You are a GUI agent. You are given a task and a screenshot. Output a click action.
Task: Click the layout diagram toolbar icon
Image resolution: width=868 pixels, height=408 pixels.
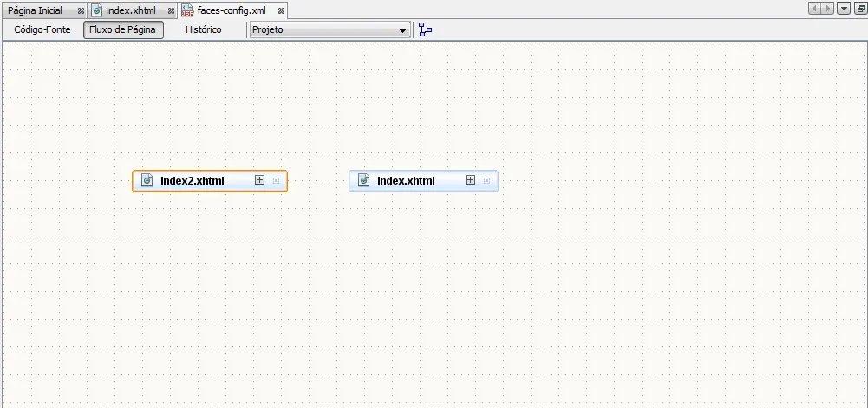(x=425, y=29)
